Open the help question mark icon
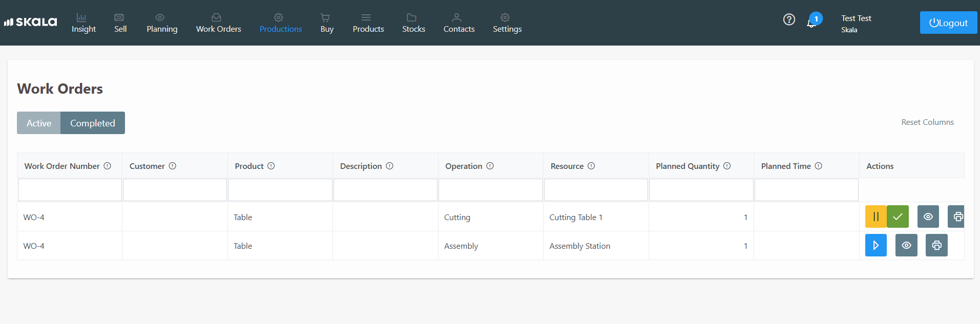This screenshot has height=324, width=980. point(789,19)
